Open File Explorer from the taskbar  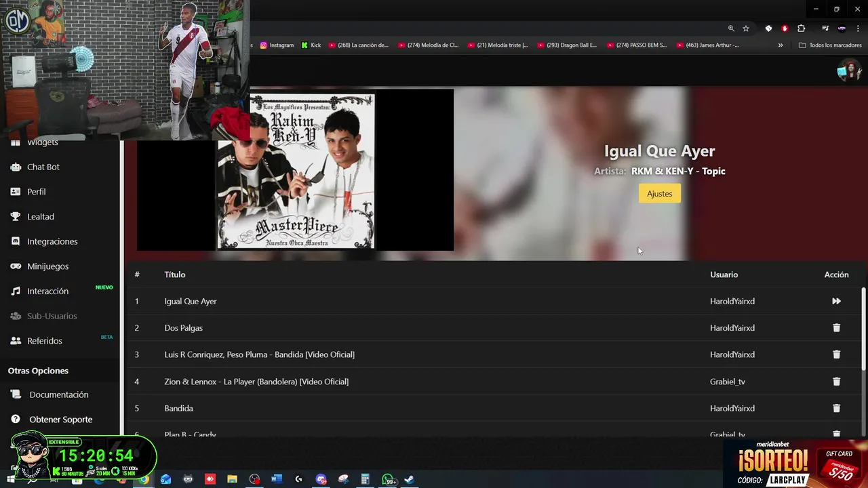pos(232,479)
